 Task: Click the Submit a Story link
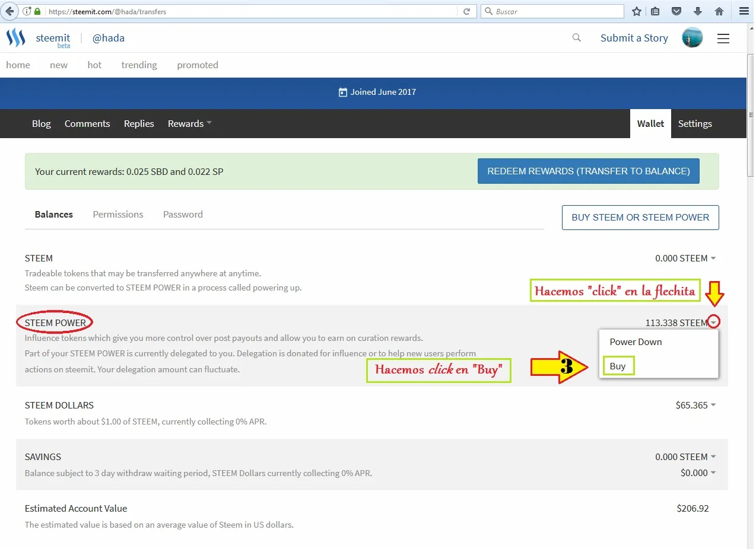pos(634,38)
